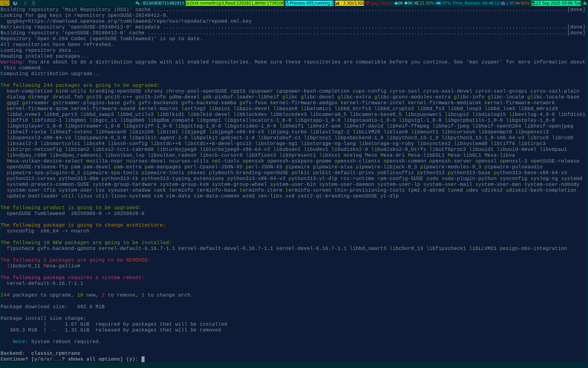The image size is (588, 368).
Task: Select the Linux penguin workspace icon
Action: 33,3
